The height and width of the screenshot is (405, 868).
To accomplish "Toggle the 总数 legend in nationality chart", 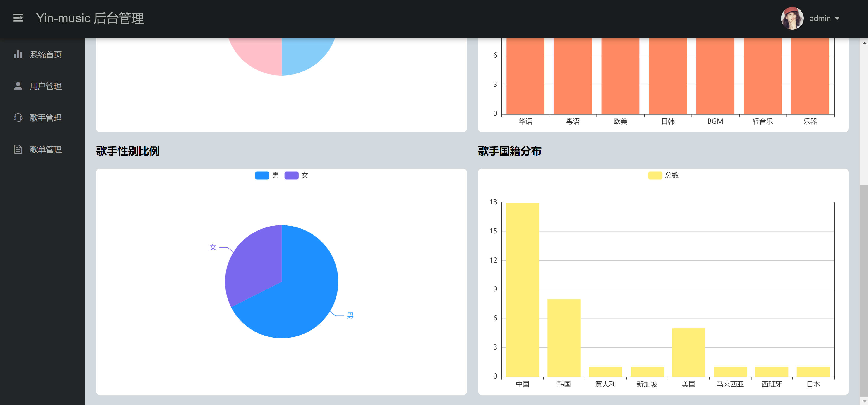I will click(x=664, y=175).
